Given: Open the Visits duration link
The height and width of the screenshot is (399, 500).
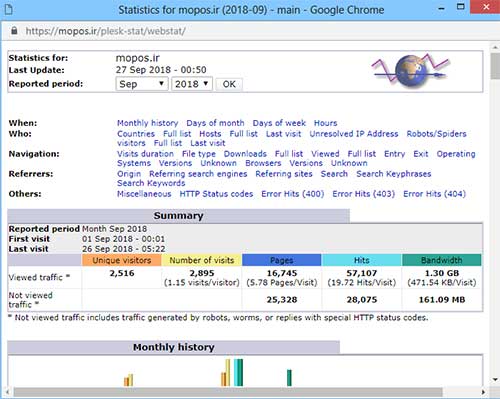Looking at the screenshot, I should pos(145,154).
